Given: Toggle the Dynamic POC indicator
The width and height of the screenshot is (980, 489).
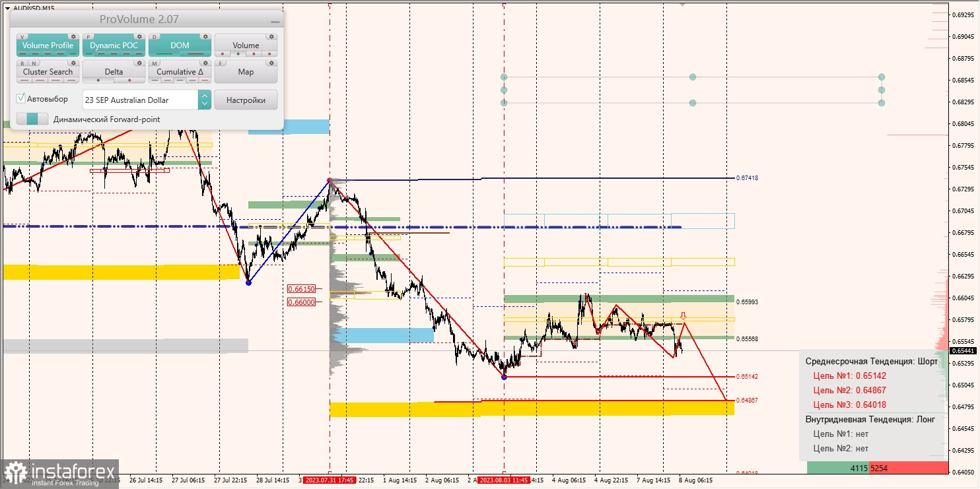Looking at the screenshot, I should click(114, 45).
